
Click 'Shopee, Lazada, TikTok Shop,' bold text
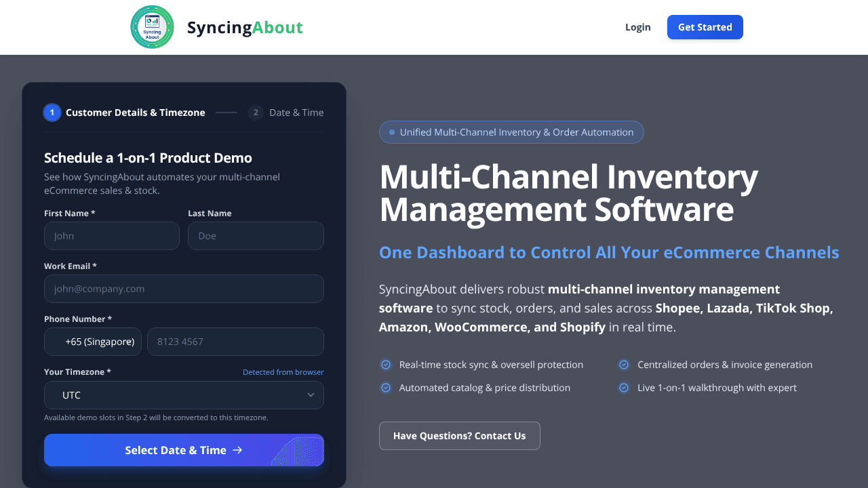coord(745,308)
